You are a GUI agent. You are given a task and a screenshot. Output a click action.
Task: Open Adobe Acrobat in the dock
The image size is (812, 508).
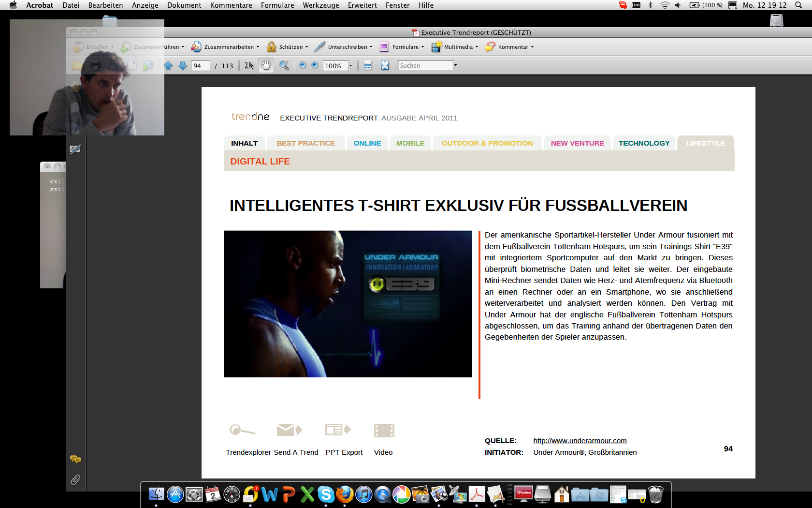point(477,494)
